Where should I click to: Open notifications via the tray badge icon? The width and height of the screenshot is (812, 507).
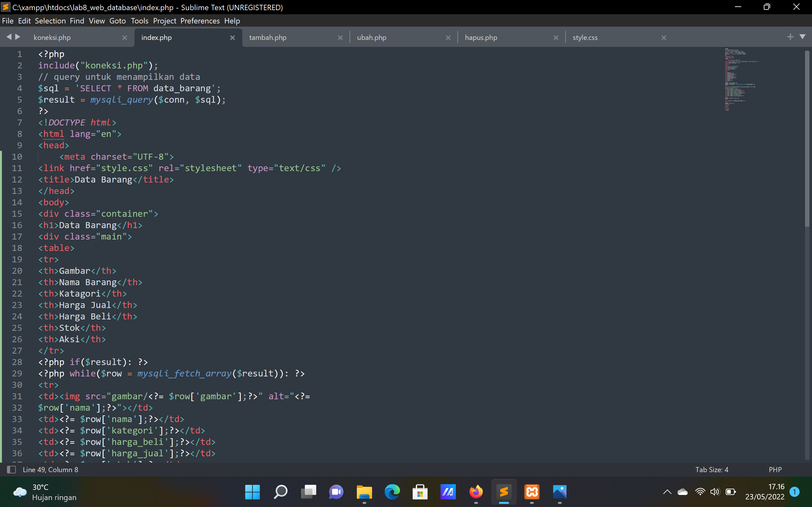(x=795, y=492)
